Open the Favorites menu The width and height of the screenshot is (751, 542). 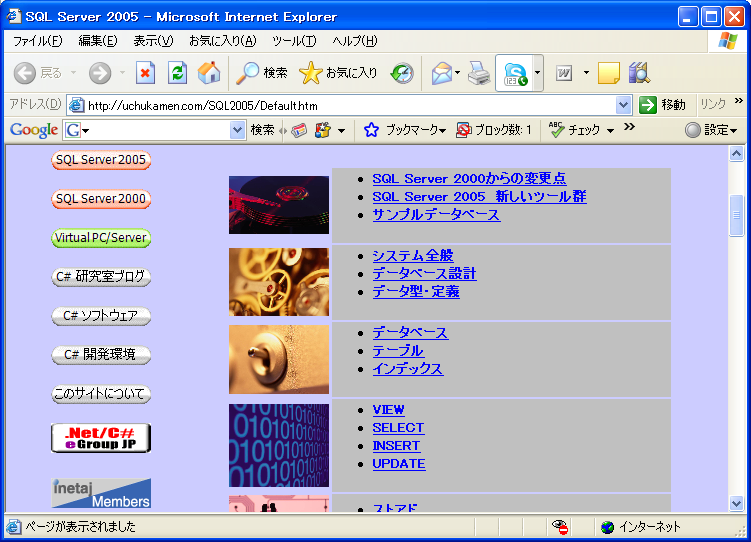pos(223,41)
